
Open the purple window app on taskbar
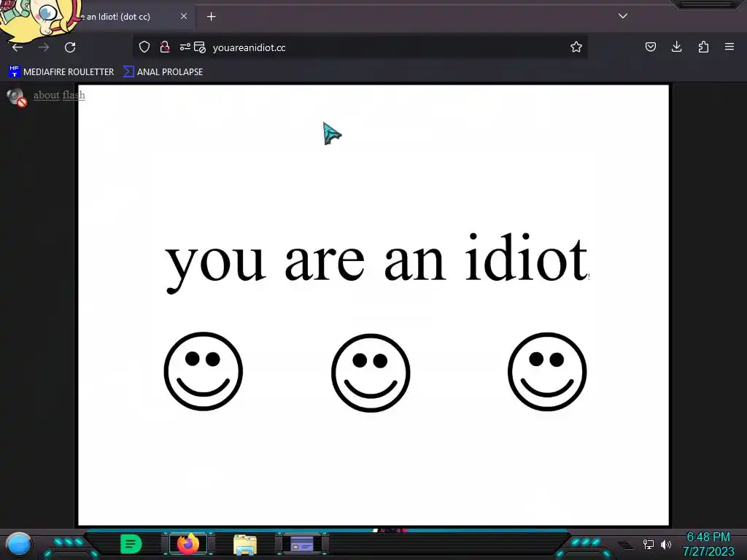click(302, 544)
